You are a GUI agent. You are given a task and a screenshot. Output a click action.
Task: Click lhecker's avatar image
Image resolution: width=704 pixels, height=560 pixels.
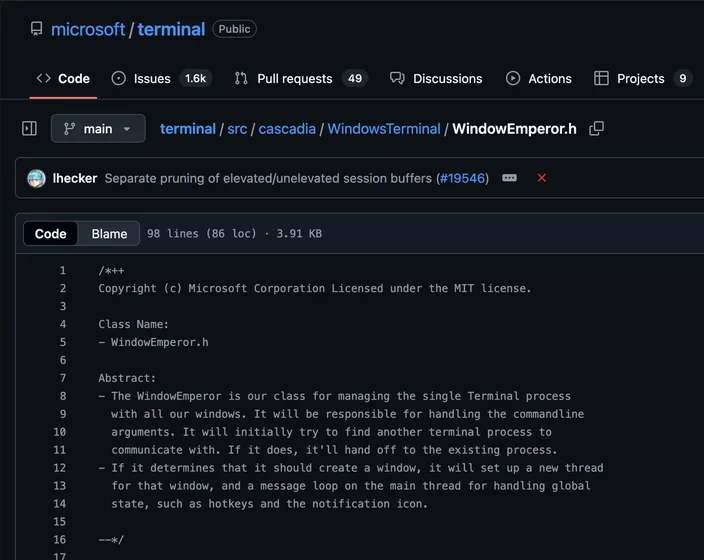coord(36,178)
